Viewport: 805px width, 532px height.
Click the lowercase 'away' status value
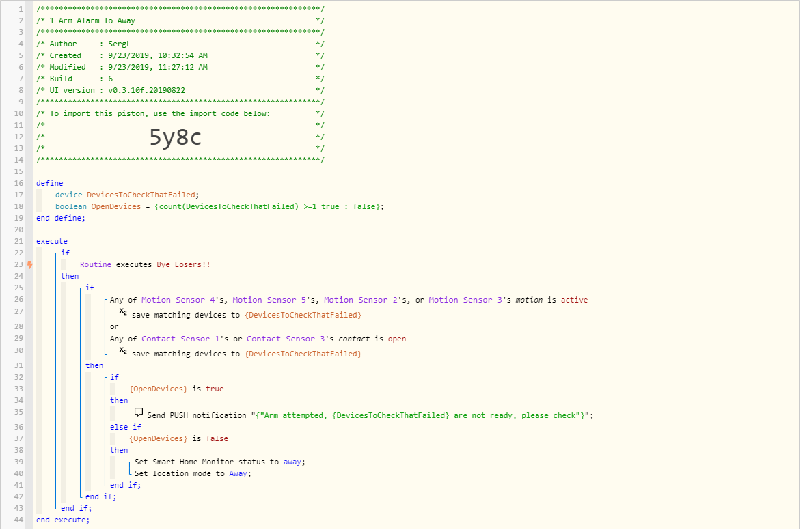[292, 462]
